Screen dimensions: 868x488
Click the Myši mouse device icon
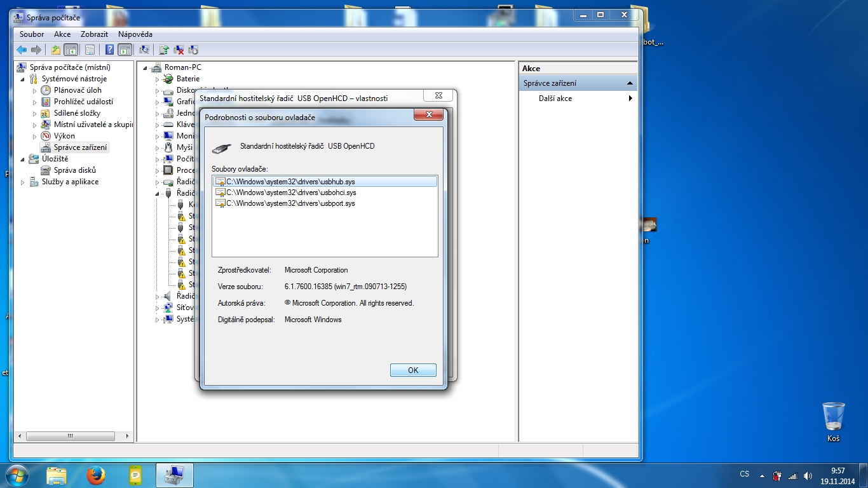[168, 147]
